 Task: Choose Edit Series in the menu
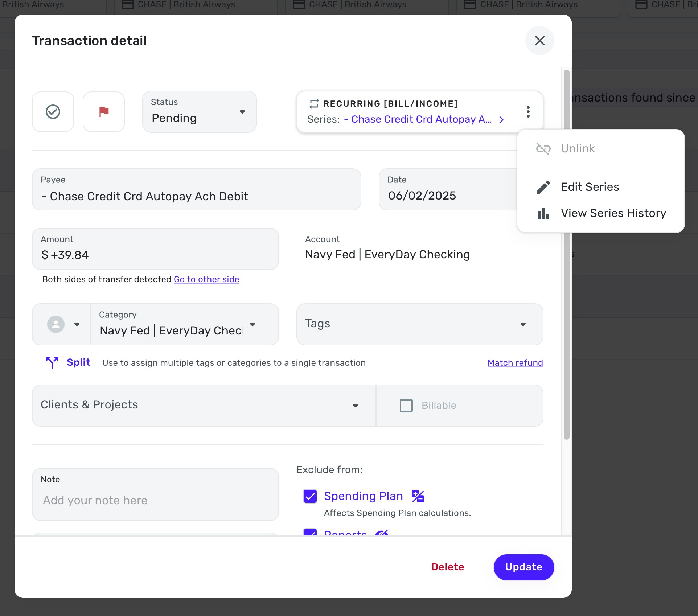(x=601, y=187)
